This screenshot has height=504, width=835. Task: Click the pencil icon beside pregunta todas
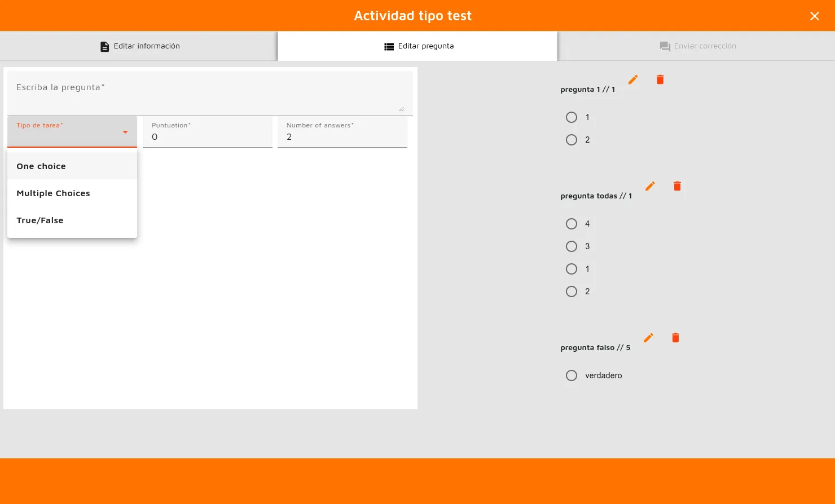pos(650,186)
